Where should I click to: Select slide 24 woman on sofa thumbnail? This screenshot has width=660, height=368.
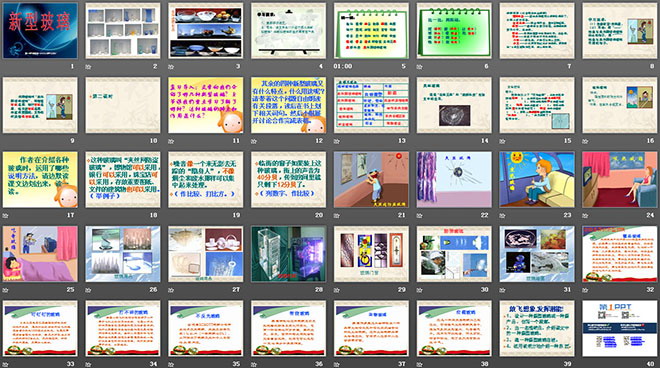click(x=620, y=179)
